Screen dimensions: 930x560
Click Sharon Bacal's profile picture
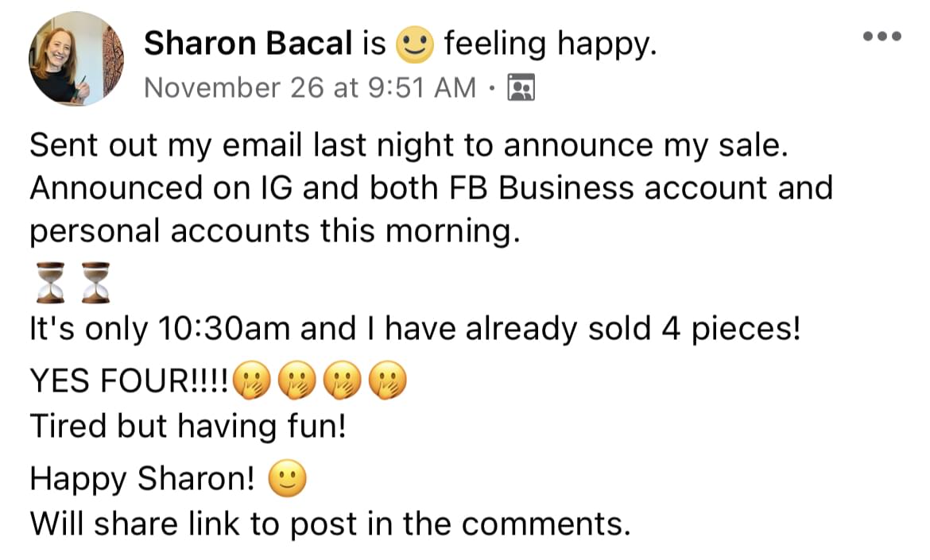(76, 58)
